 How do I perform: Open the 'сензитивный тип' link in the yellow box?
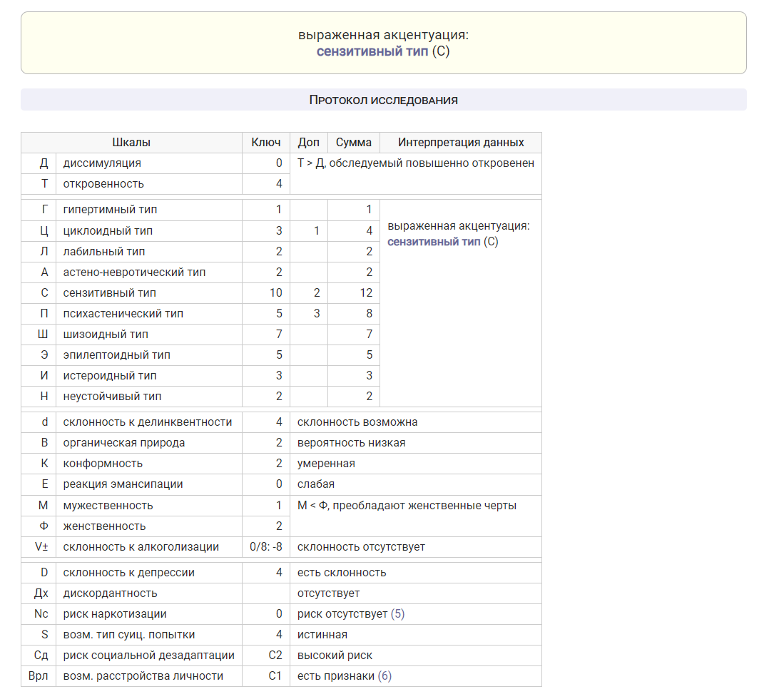[x=372, y=51]
